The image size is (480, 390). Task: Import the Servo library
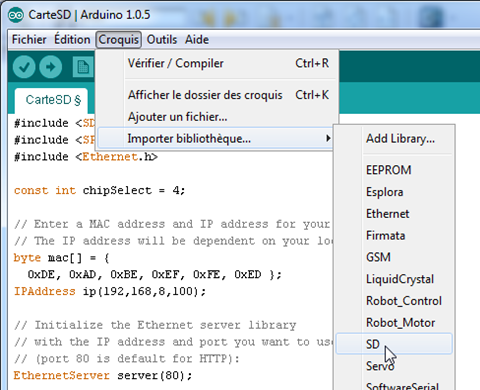394,366
